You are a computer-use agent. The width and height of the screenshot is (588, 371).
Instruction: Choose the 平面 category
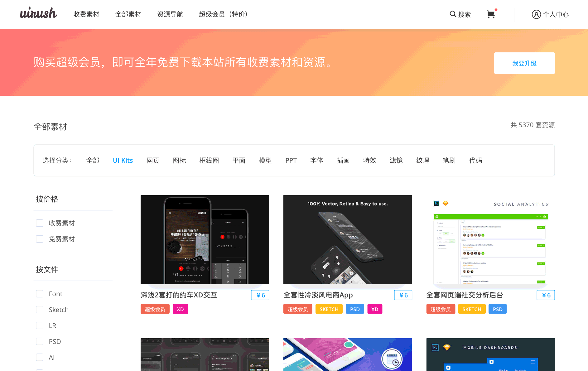(x=239, y=161)
